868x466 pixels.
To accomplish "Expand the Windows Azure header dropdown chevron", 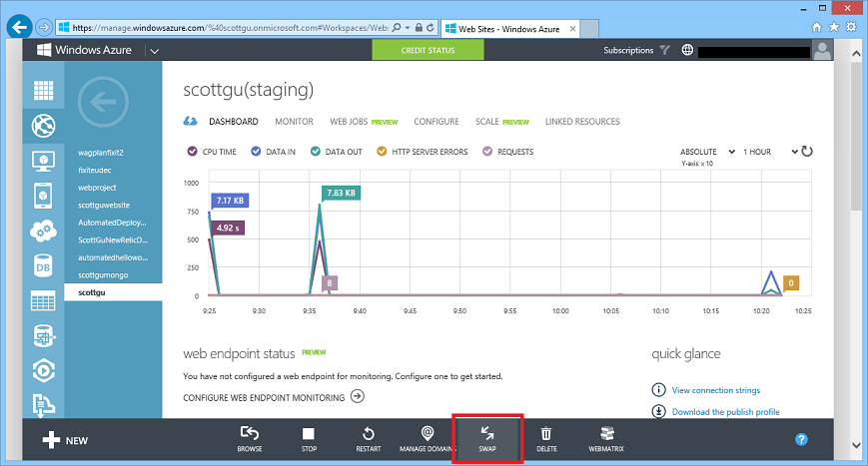I will (156, 50).
